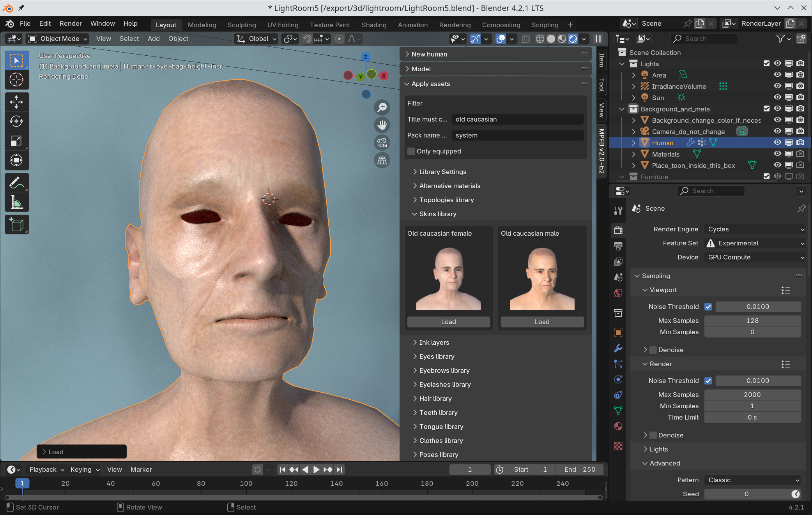Load the Old caucasian male skin
Image resolution: width=812 pixels, height=515 pixels.
click(x=542, y=322)
